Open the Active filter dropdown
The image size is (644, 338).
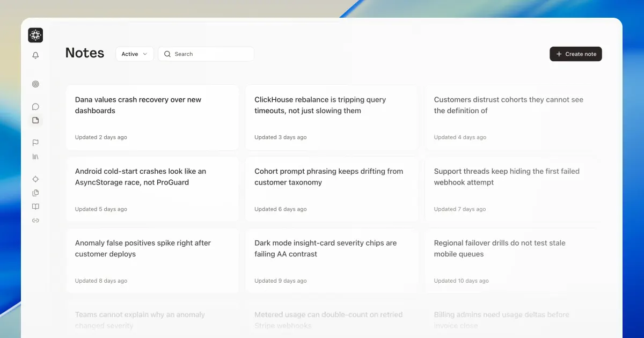pos(135,54)
